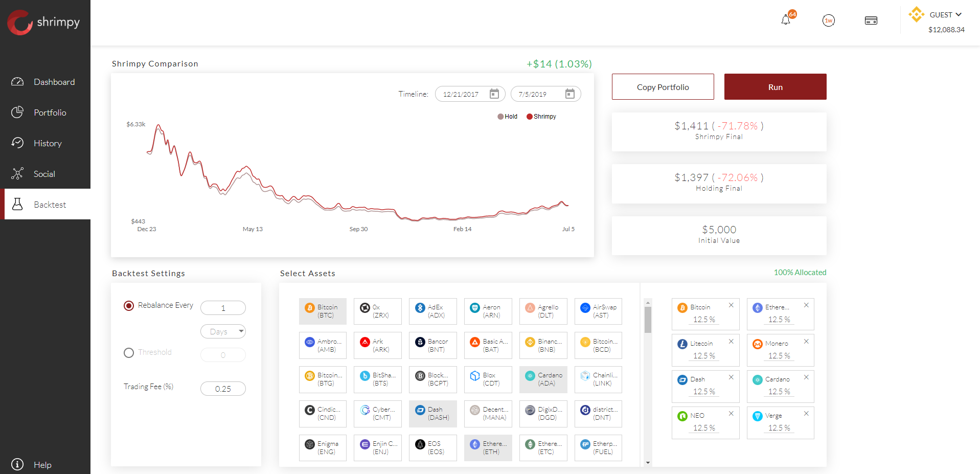
Task: Open the Days rebalance period dropdown
Action: tap(223, 331)
